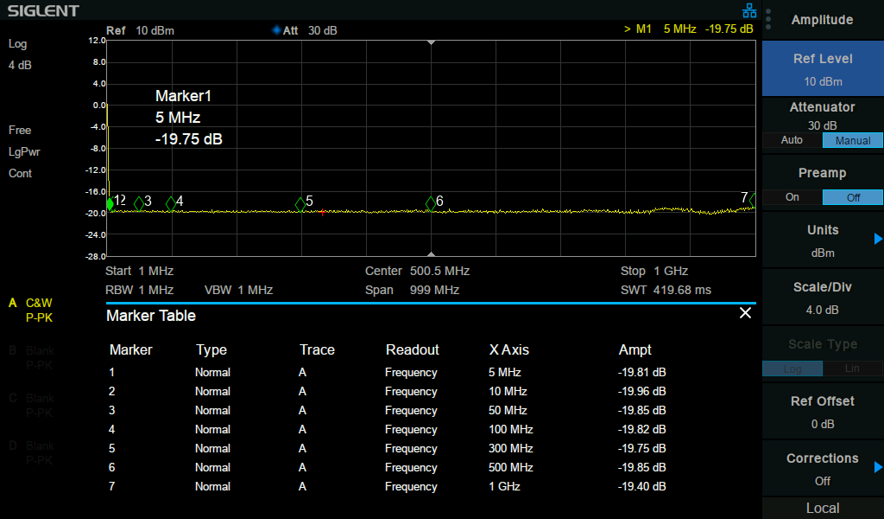The image size is (884, 519).
Task: Click marker 4 diamond on trace
Action: [171, 203]
